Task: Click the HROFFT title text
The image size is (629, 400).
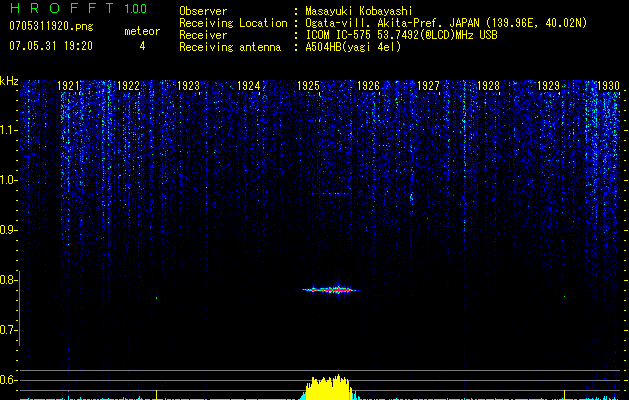Action: 62,8
